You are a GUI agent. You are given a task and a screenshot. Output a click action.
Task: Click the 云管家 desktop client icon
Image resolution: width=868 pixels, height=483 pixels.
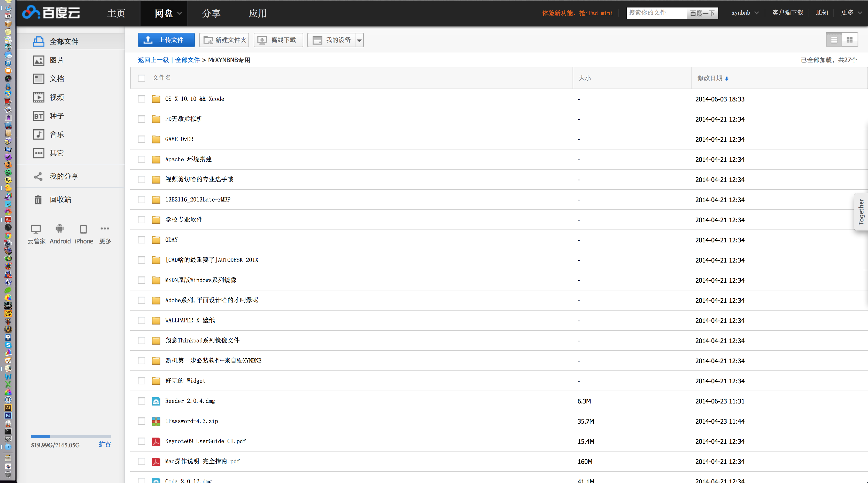(x=36, y=229)
